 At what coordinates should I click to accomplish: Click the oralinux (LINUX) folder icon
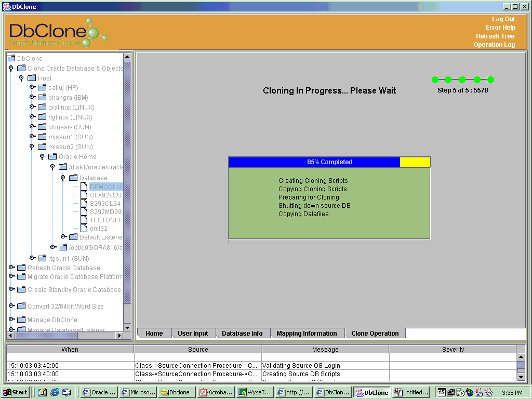42,107
